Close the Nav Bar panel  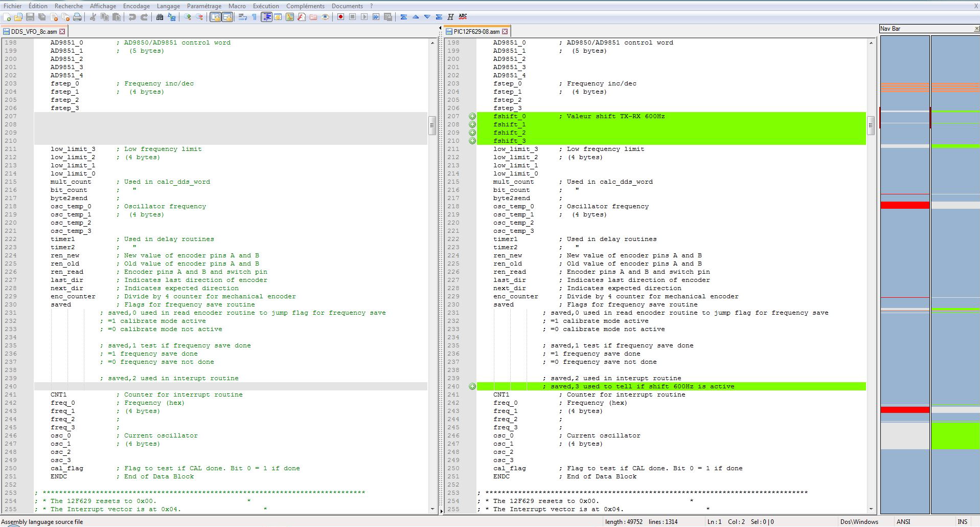coord(976,29)
